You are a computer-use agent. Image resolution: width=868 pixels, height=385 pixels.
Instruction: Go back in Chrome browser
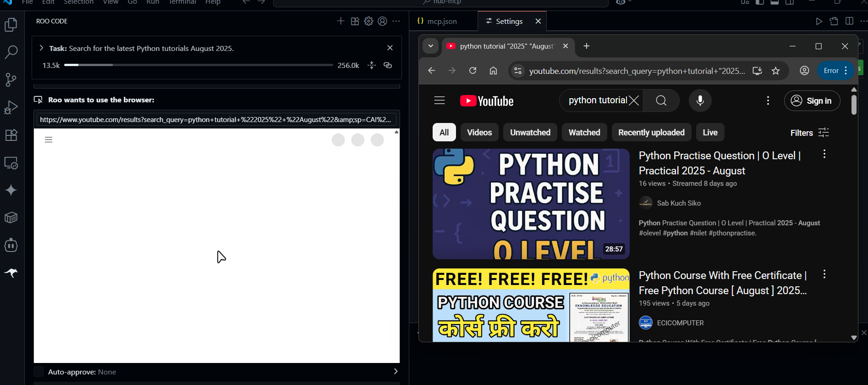(x=431, y=71)
